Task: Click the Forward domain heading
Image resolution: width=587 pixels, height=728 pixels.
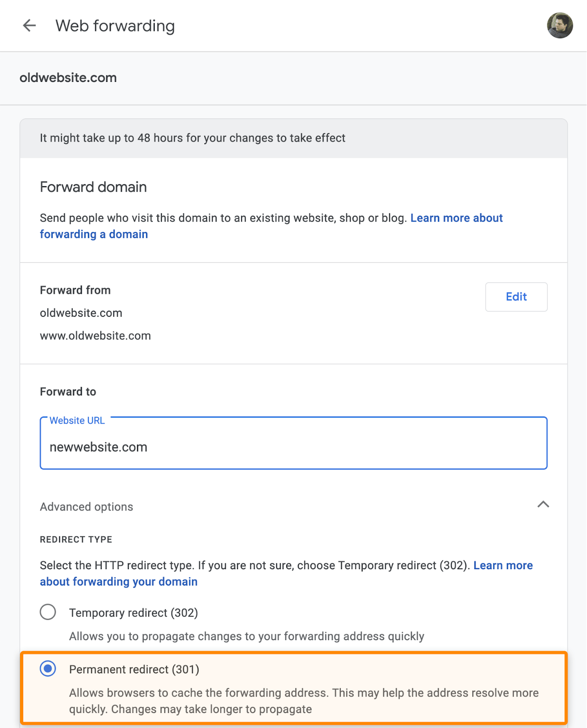Action: coord(93,187)
